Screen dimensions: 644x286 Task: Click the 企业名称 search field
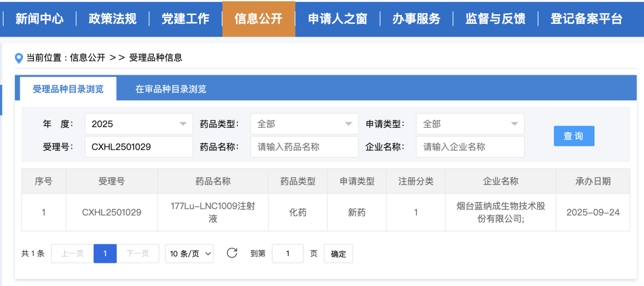pos(470,147)
